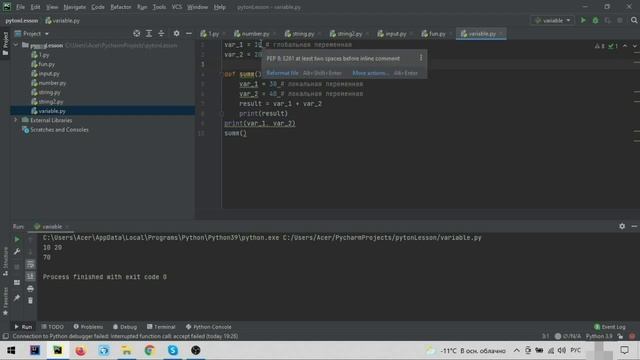640x360 pixels.
Task: Click the disabled Stop square in top toolbar
Action: pyautogui.click(x=620, y=20)
